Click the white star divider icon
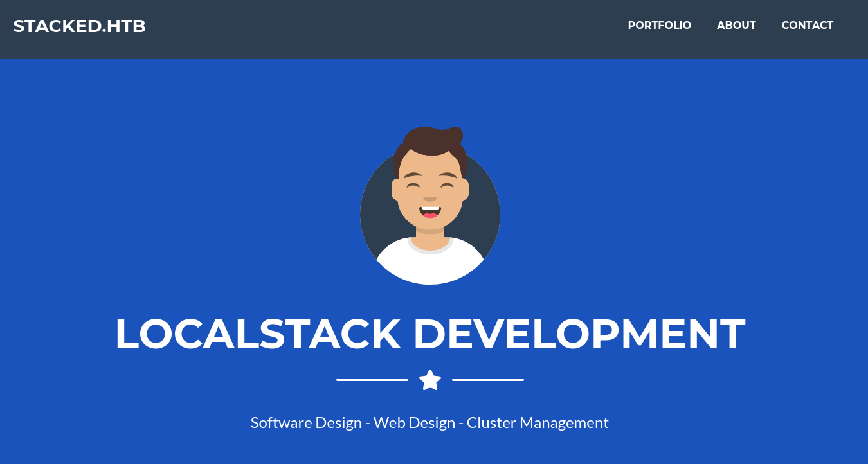This screenshot has height=464, width=868. (x=430, y=380)
